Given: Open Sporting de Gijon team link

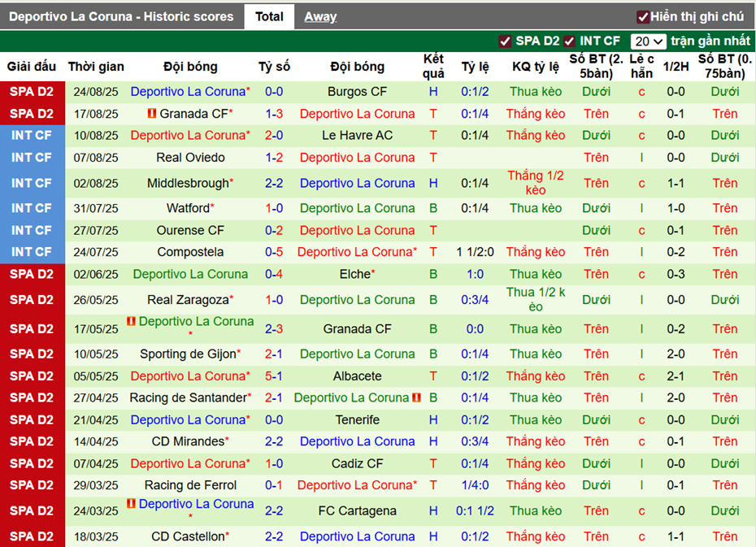Looking at the screenshot, I should point(188,354).
